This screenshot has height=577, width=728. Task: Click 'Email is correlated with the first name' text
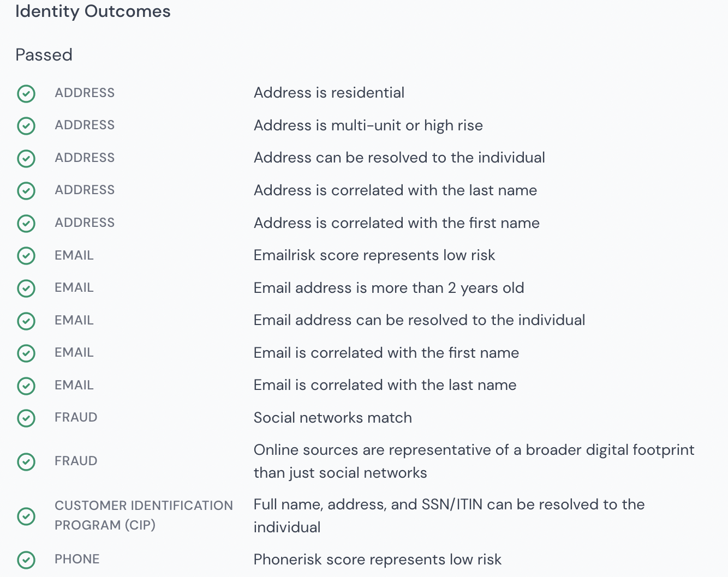tap(386, 353)
